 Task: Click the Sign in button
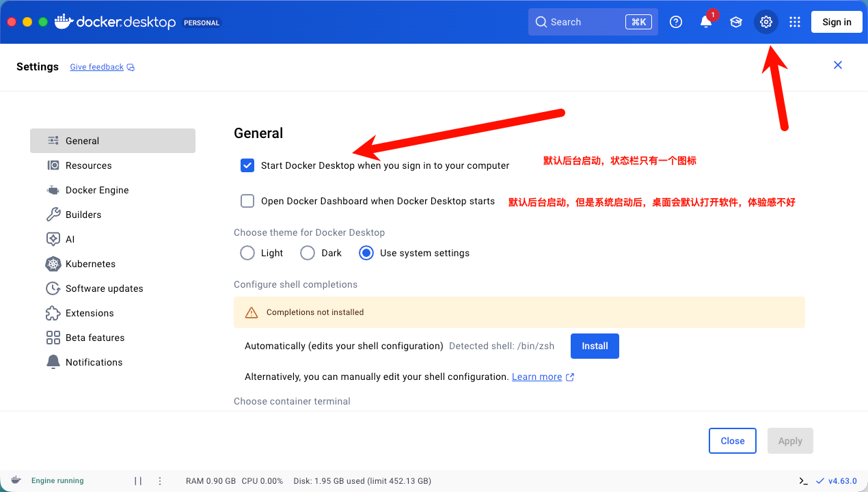[837, 22]
